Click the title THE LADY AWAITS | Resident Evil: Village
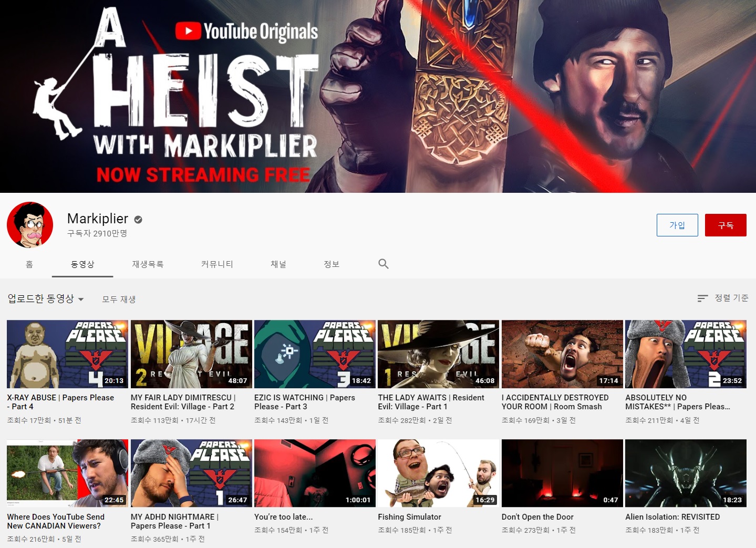The height and width of the screenshot is (548, 756). click(431, 402)
